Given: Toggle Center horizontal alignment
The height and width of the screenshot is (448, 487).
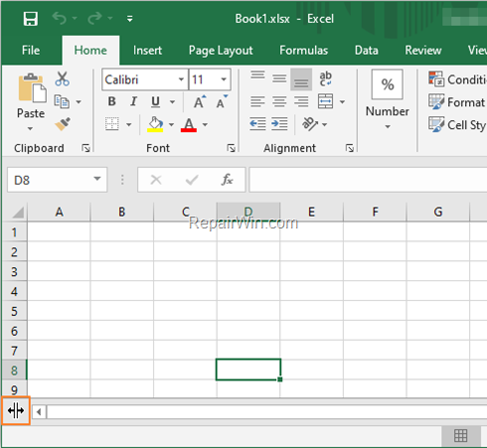Looking at the screenshot, I should tap(279, 101).
